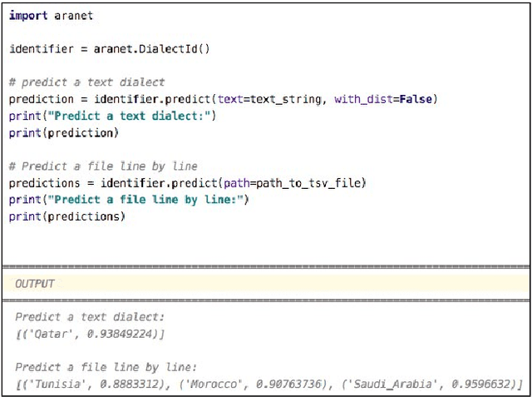
Task: Click the '# predict a text dialect' comment
Action: tap(86, 82)
